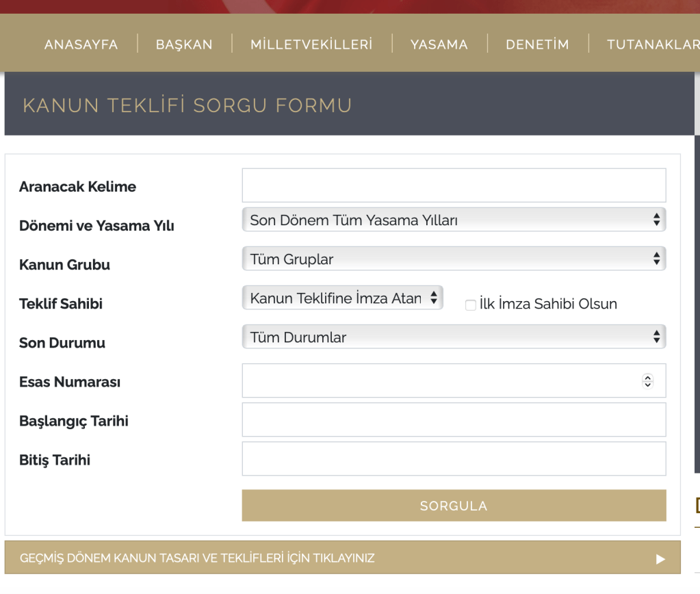The height and width of the screenshot is (594, 700).
Task: Open the Dönemi ve Yasama Yılı dropdown
Action: pyautogui.click(x=454, y=220)
